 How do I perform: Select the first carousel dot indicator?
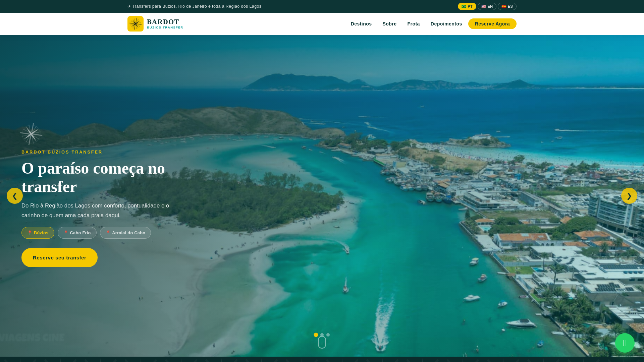tap(316, 335)
